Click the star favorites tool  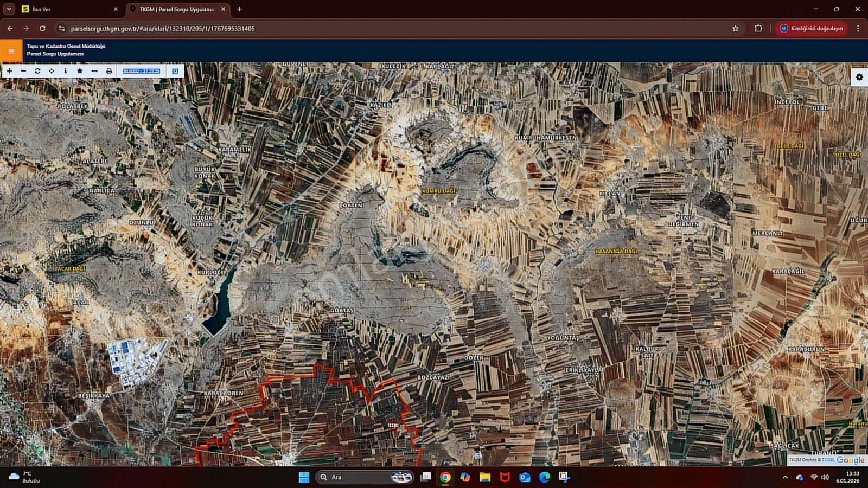click(x=80, y=71)
